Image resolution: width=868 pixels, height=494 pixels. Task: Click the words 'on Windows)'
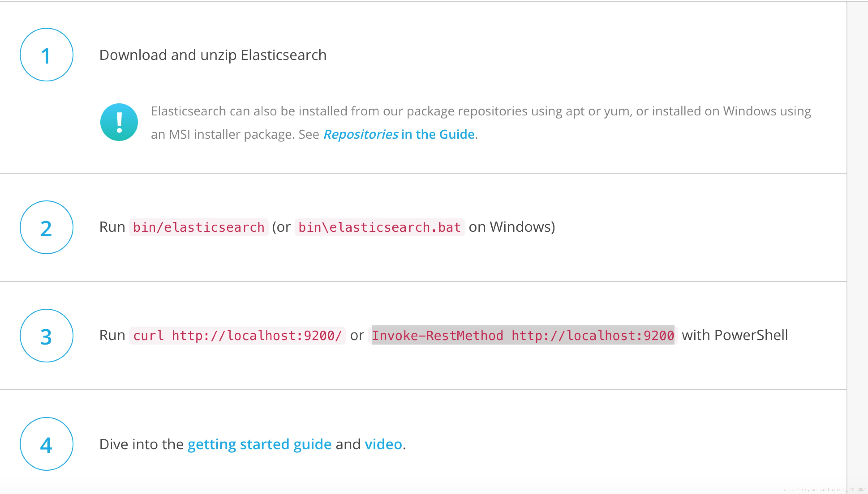point(512,227)
